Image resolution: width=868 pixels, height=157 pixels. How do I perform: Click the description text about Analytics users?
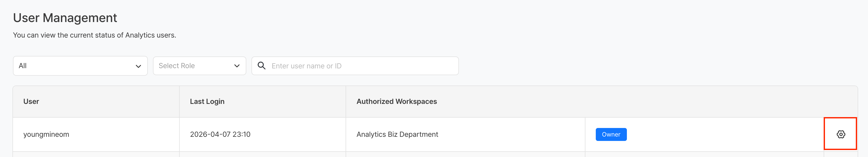pyautogui.click(x=94, y=35)
